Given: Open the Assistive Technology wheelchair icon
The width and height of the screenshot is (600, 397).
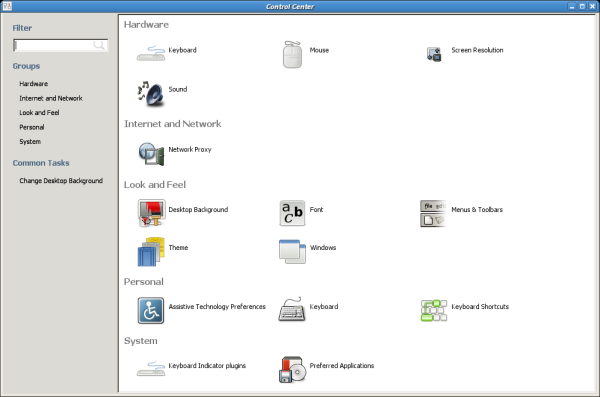Looking at the screenshot, I should point(151,310).
